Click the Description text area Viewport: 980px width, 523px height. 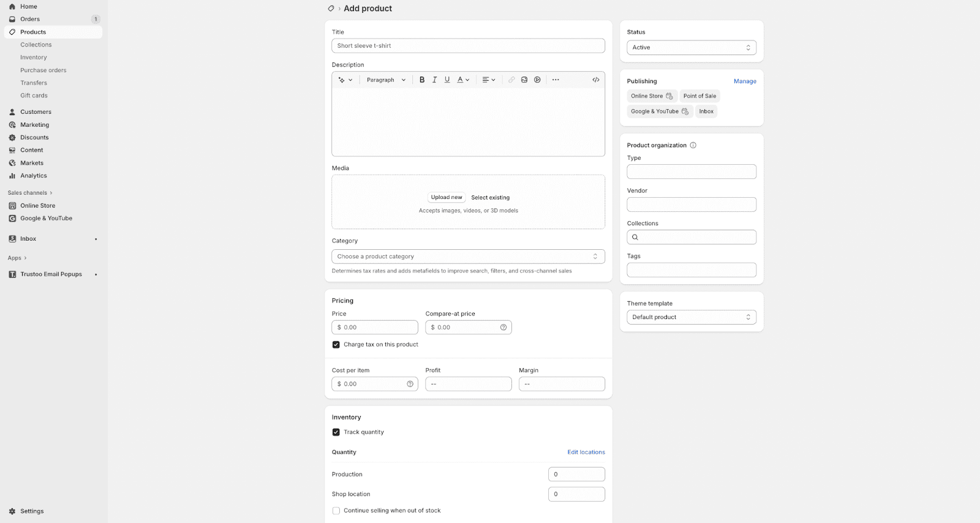pyautogui.click(x=469, y=122)
